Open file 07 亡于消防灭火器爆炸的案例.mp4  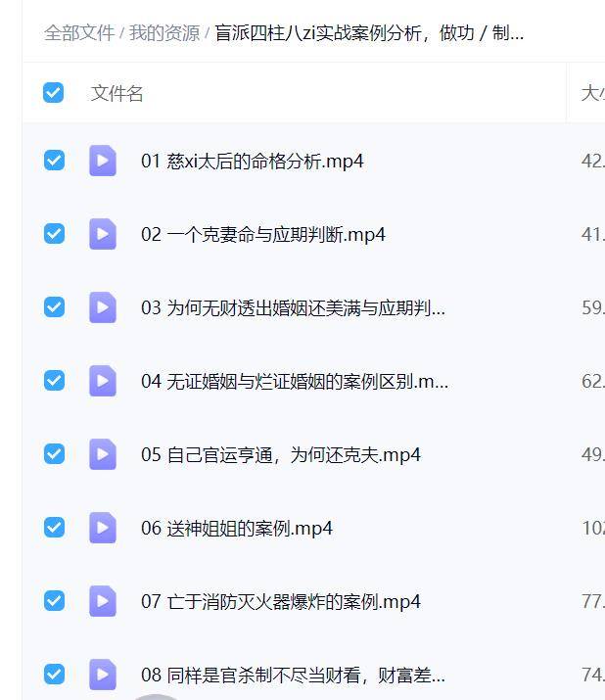[x=281, y=602]
